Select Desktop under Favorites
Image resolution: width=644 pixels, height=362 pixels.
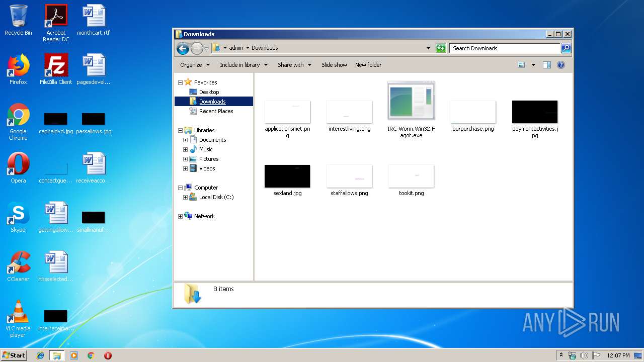coord(209,92)
